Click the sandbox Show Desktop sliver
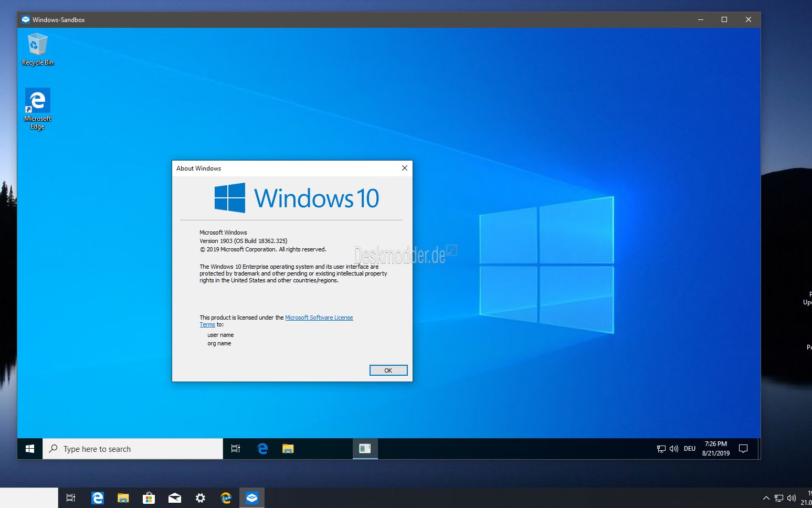Image resolution: width=812 pixels, height=508 pixels. pos(758,449)
